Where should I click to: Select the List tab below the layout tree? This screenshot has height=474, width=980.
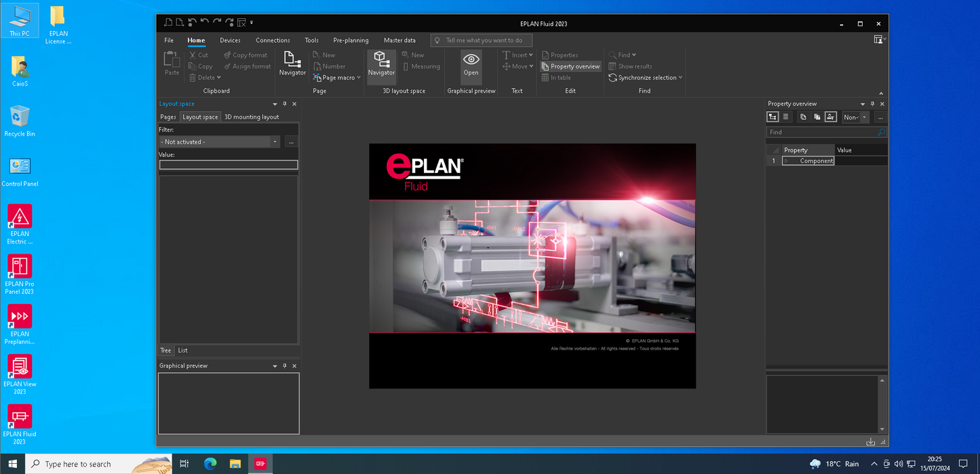pos(182,351)
